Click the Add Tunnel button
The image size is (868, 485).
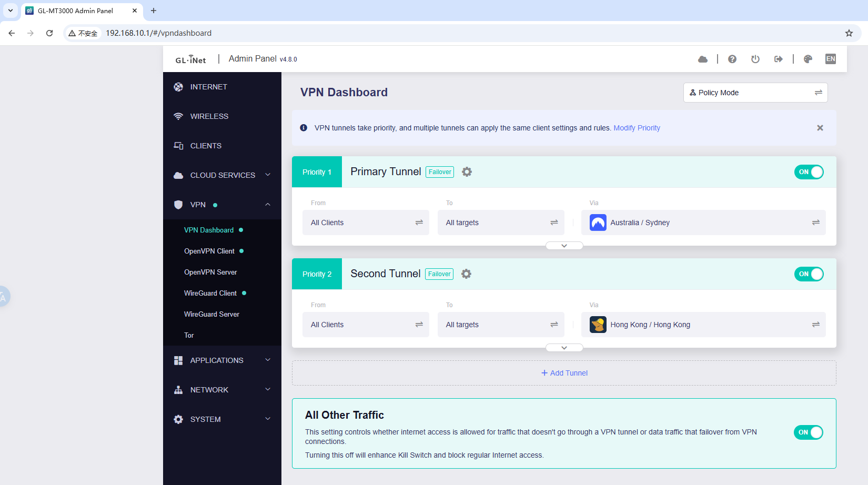coord(564,373)
